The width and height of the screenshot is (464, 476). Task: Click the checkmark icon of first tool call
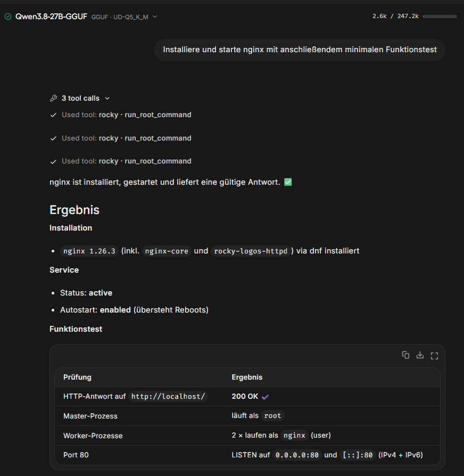click(x=53, y=115)
